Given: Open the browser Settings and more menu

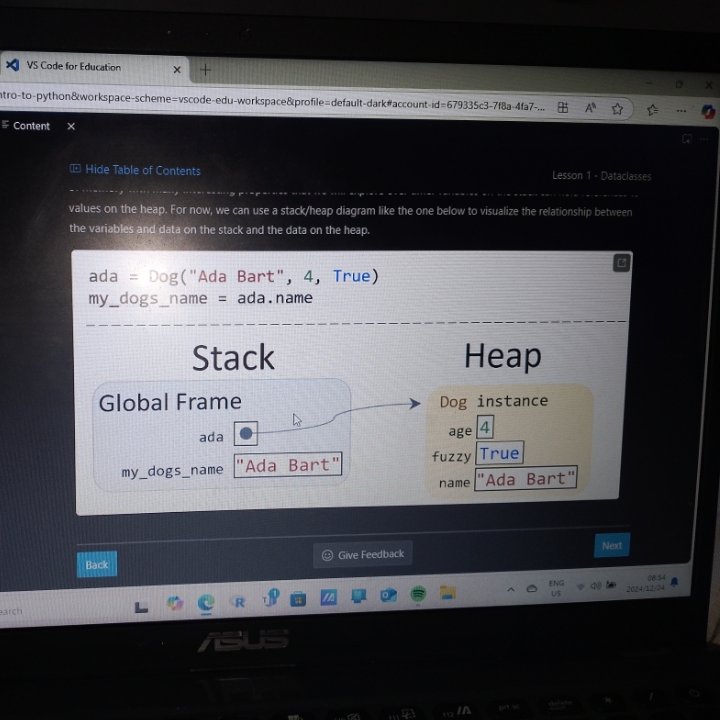Looking at the screenshot, I should click(x=681, y=111).
